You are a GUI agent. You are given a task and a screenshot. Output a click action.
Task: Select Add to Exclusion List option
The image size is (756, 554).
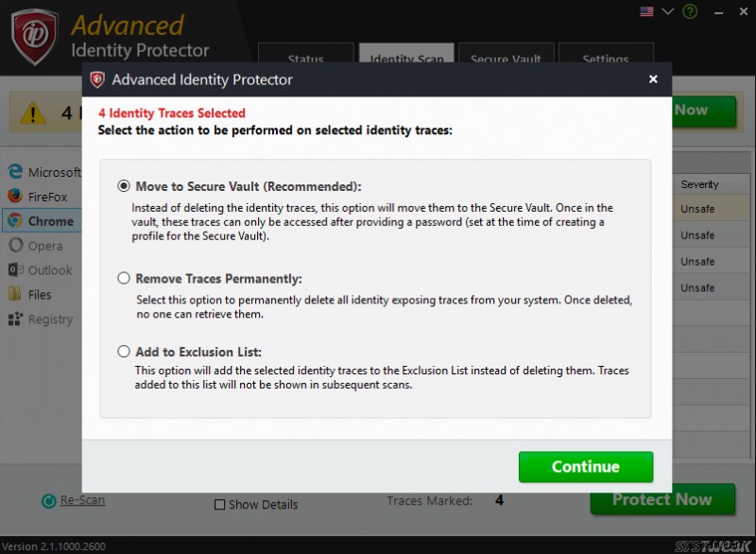pyautogui.click(x=124, y=352)
